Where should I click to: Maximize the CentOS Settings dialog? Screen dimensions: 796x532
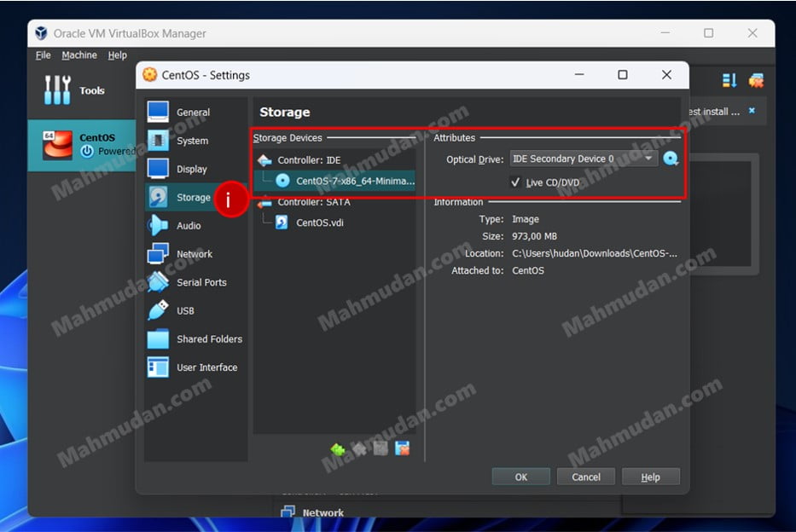pos(623,75)
